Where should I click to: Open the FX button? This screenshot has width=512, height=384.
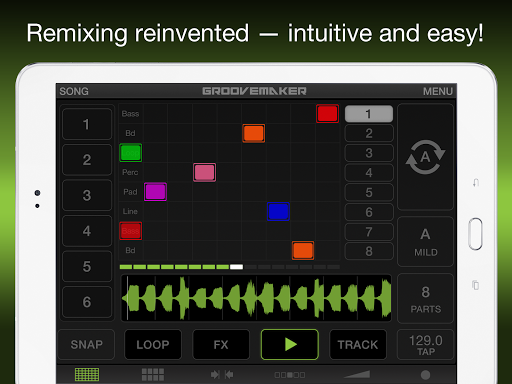point(221,344)
